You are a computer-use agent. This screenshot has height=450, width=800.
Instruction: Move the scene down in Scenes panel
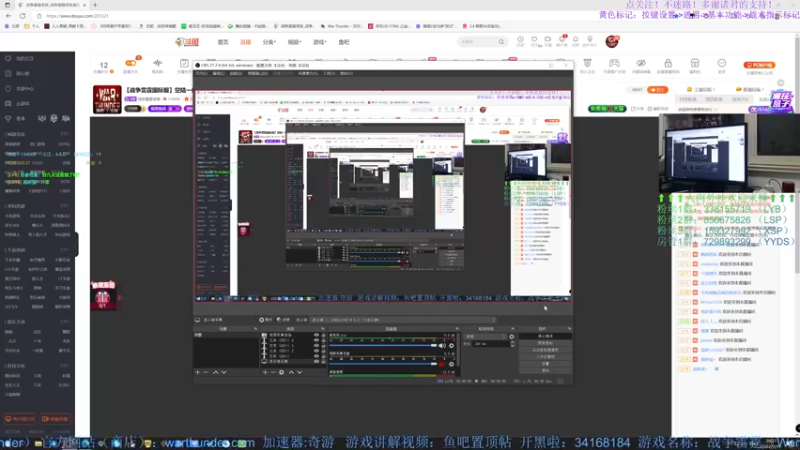(224, 372)
